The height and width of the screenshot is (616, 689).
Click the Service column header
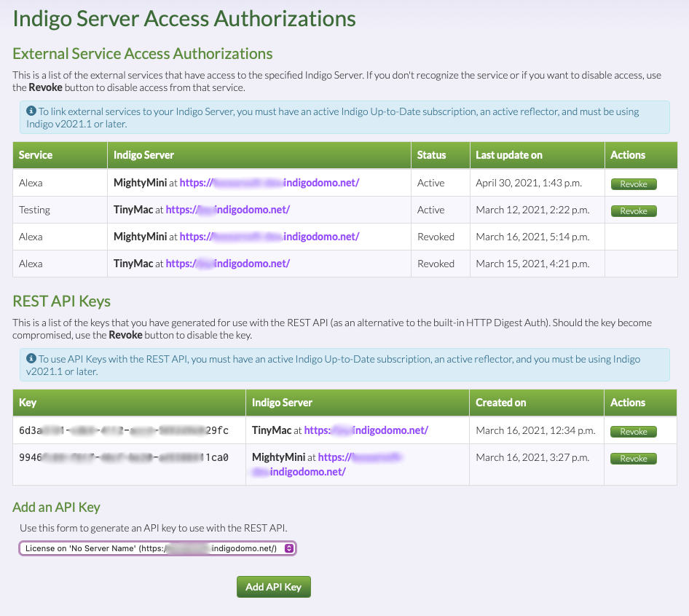pyautogui.click(x=60, y=155)
